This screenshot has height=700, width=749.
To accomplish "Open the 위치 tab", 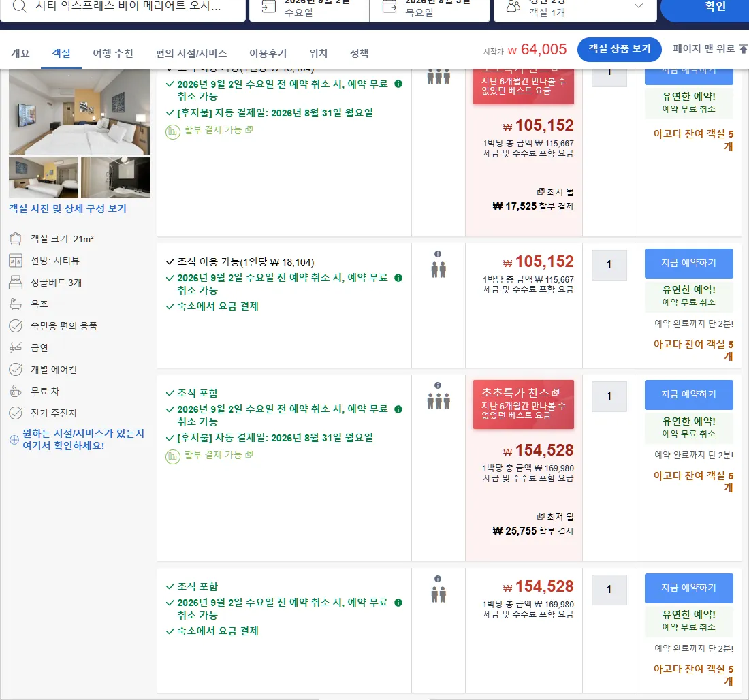I will coord(318,53).
